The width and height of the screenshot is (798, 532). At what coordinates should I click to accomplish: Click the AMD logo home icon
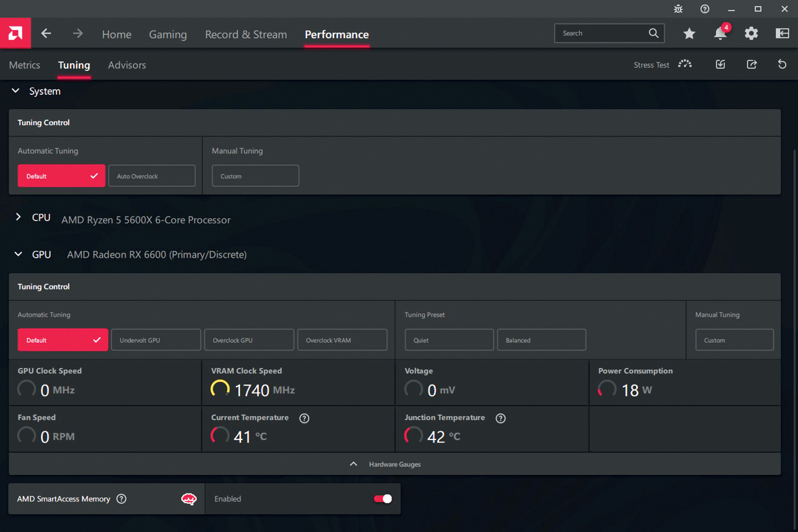click(15, 34)
